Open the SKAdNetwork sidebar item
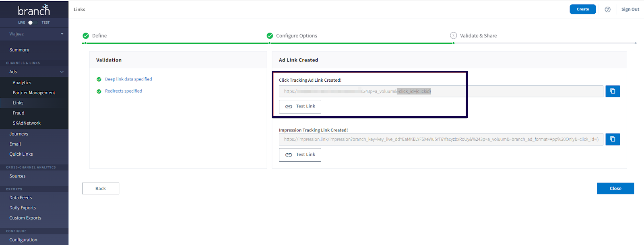The image size is (644, 245). [x=27, y=123]
